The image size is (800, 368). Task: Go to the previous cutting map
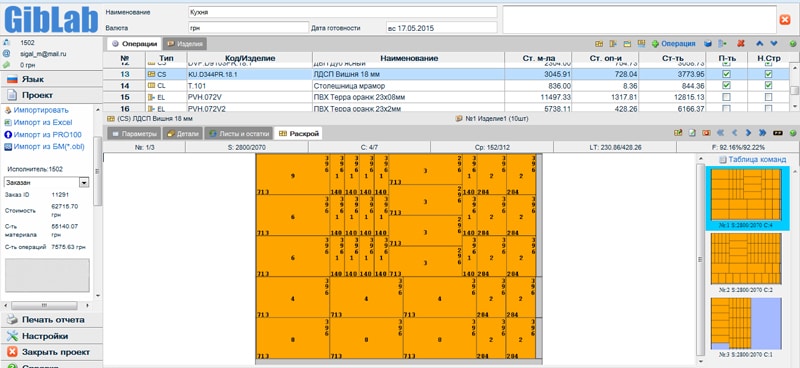[735, 133]
